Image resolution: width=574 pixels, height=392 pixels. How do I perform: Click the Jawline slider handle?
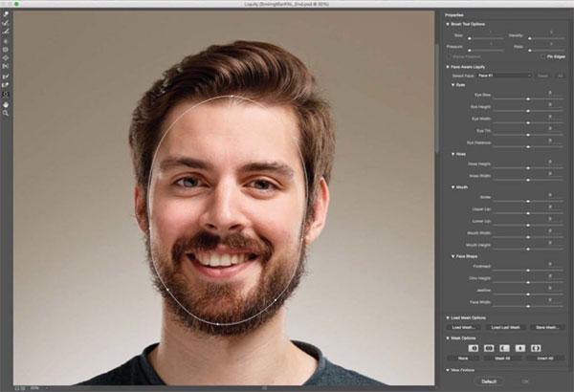click(x=528, y=294)
